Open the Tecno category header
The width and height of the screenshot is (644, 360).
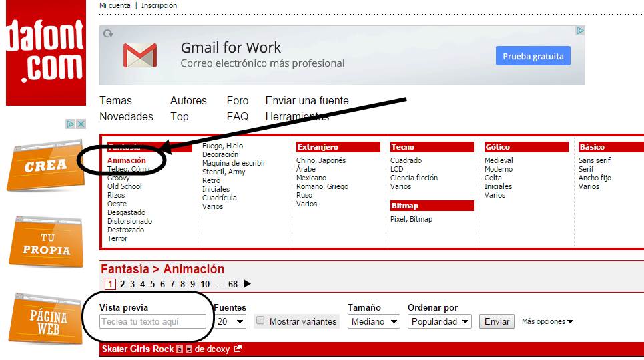coord(432,147)
